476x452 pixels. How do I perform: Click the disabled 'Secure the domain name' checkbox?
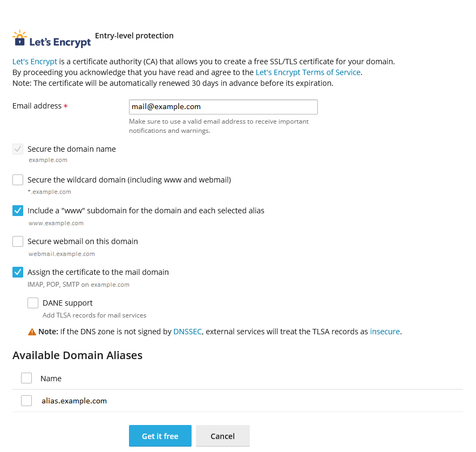[17, 149]
